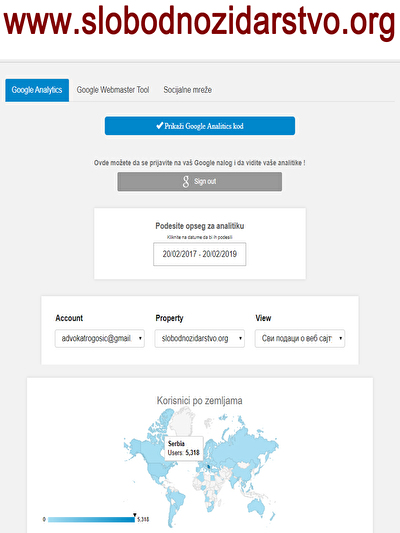The height and width of the screenshot is (533, 400).
Task: Click the Korisnici po zemljama chart title
Action: pyautogui.click(x=199, y=400)
